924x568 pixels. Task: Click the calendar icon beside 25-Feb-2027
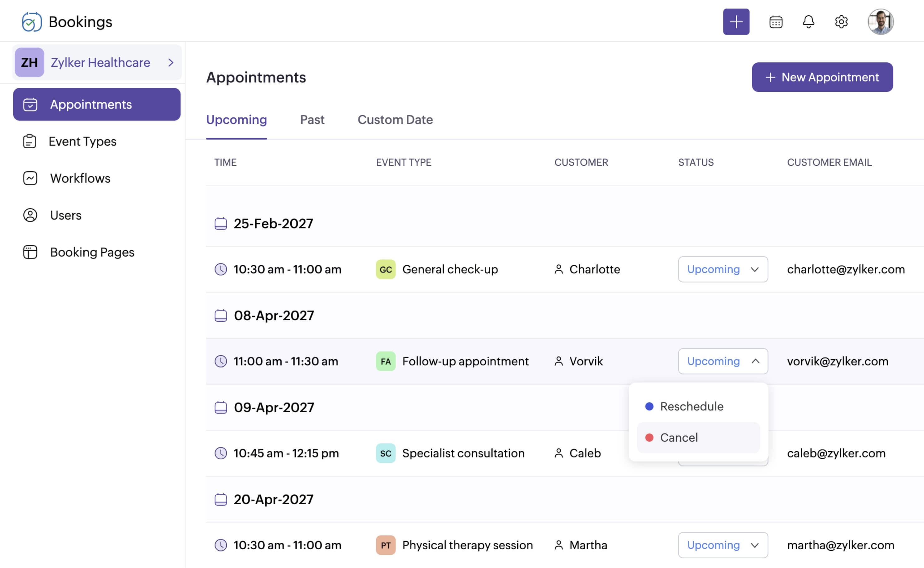[221, 223]
